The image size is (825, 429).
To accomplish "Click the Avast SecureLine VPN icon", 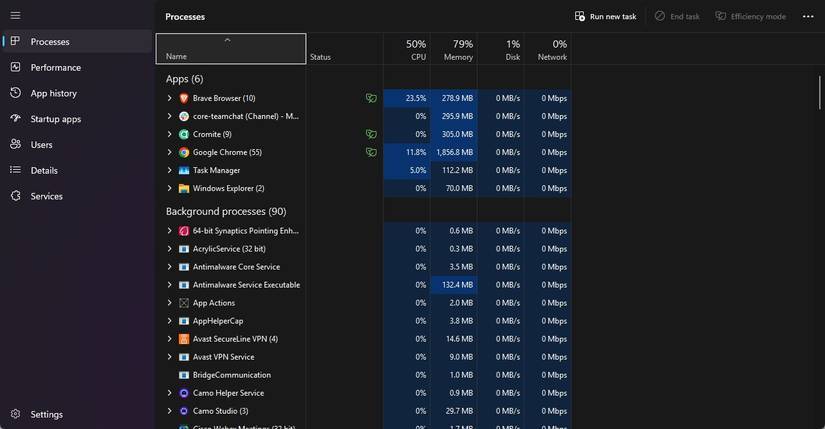I will click(x=184, y=339).
